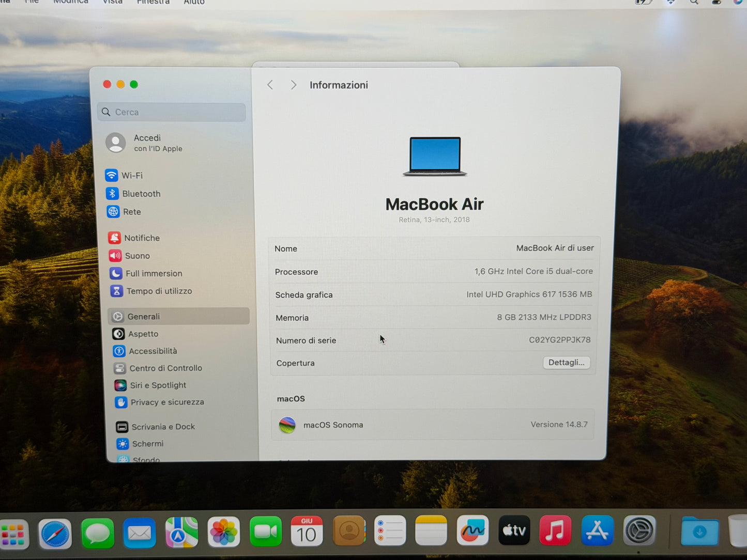Click the MacBook Air laptop image
The height and width of the screenshot is (560, 747).
tap(435, 156)
